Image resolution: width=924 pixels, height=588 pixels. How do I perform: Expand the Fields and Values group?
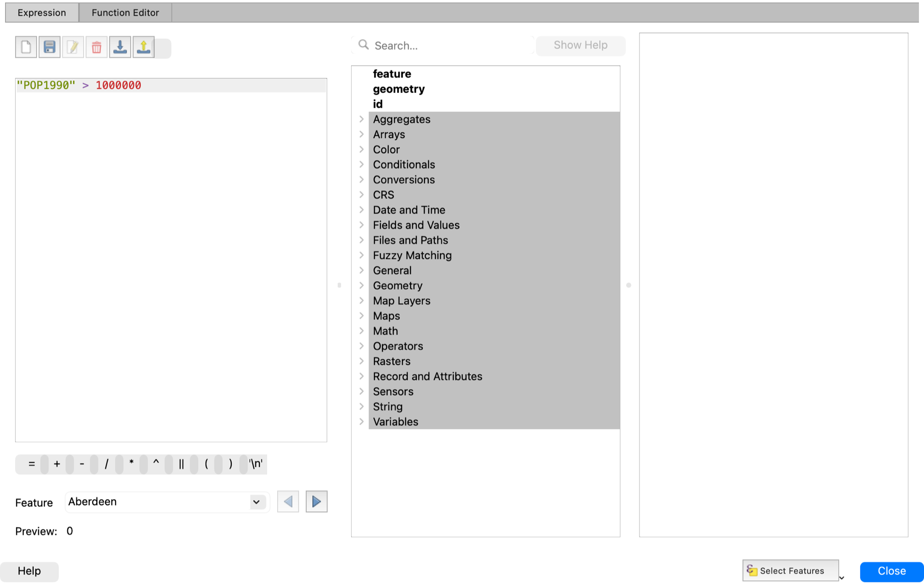362,225
